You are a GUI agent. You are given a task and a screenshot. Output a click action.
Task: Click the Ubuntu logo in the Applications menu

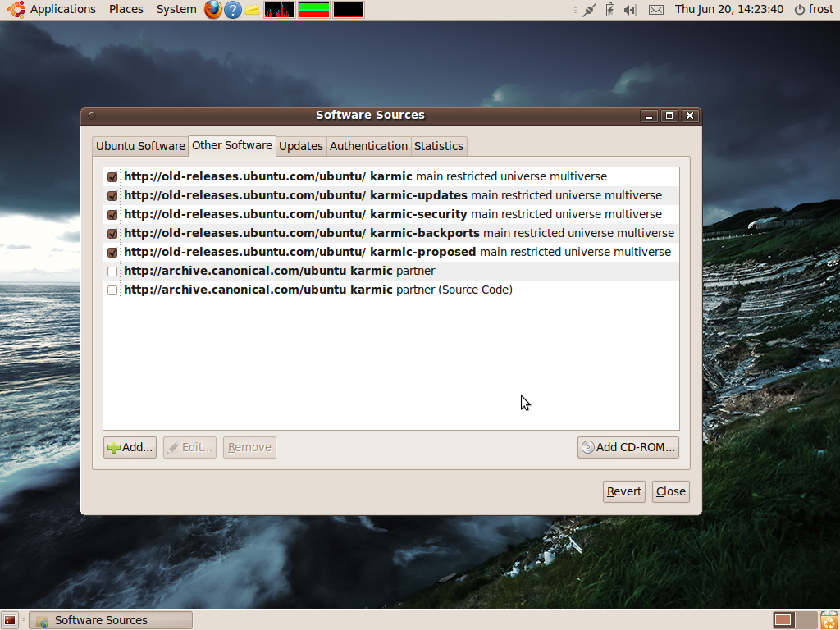click(16, 10)
